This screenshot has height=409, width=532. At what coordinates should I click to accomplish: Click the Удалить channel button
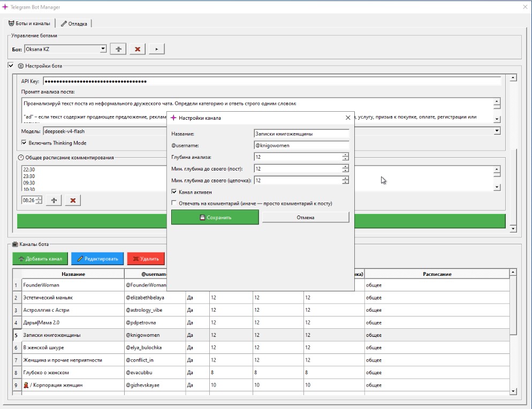coord(146,259)
